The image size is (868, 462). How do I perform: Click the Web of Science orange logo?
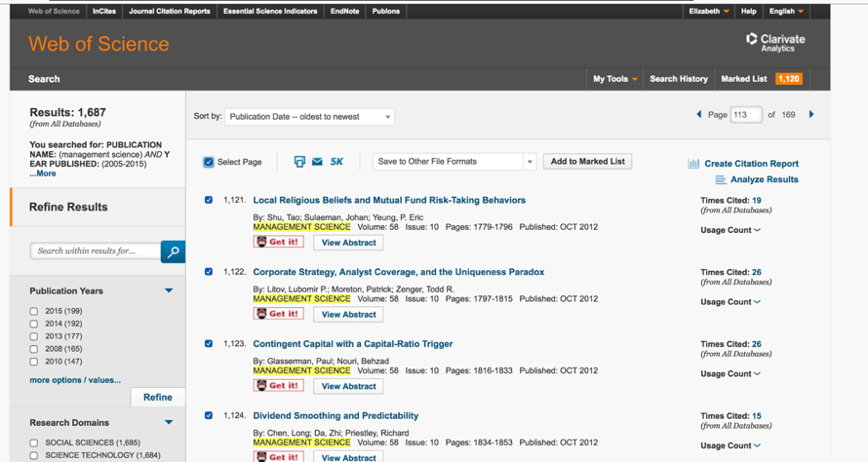tap(99, 44)
